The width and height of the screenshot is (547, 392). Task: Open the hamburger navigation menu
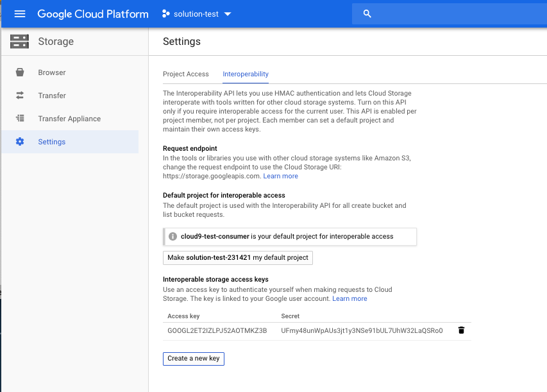click(19, 14)
